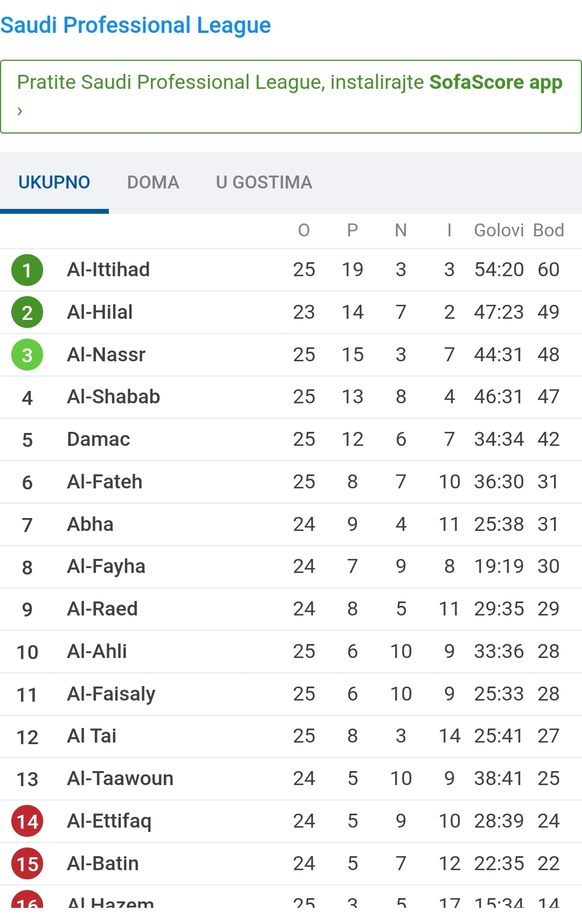The width and height of the screenshot is (582, 924).
Task: Click the Golovi column header
Action: 498,230
